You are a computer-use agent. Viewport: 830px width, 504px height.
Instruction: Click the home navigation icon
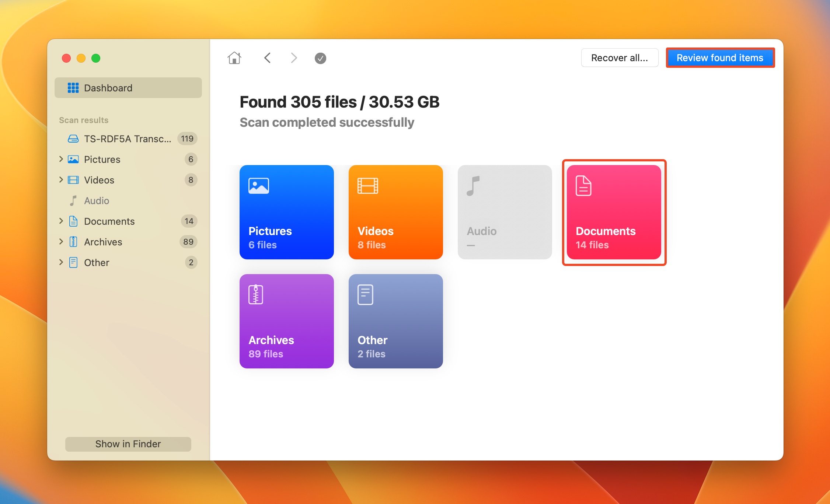234,57
